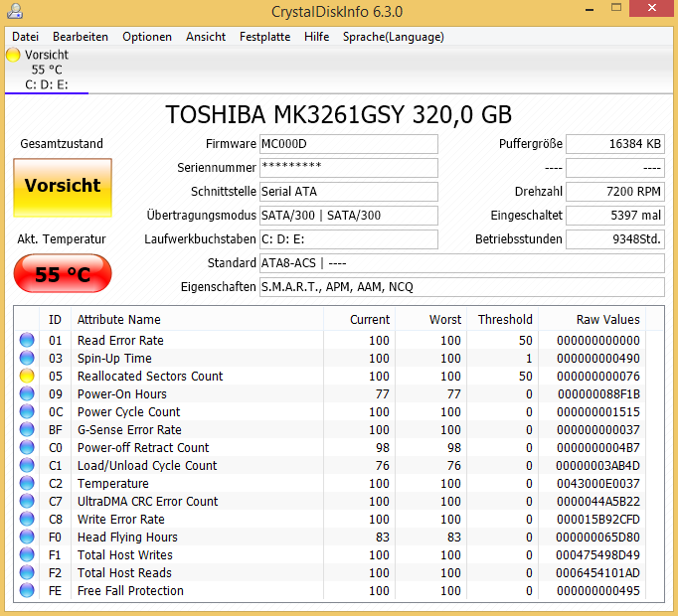Viewport: 678px width, 616px height.
Task: Click the CrystalDiskInfo app icon in title bar
Action: click(x=15, y=11)
